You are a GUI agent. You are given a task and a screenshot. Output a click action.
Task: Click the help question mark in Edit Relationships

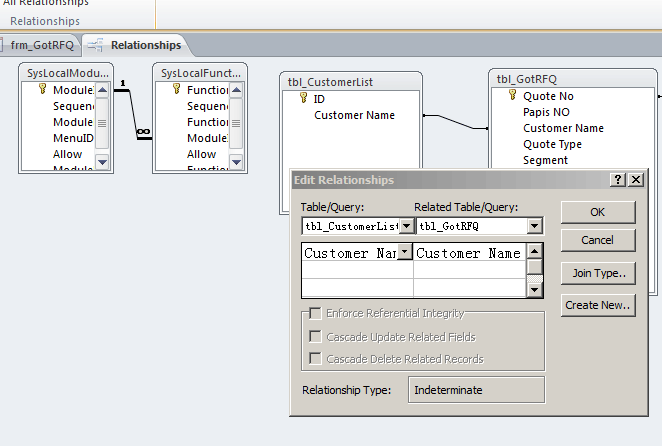click(618, 180)
